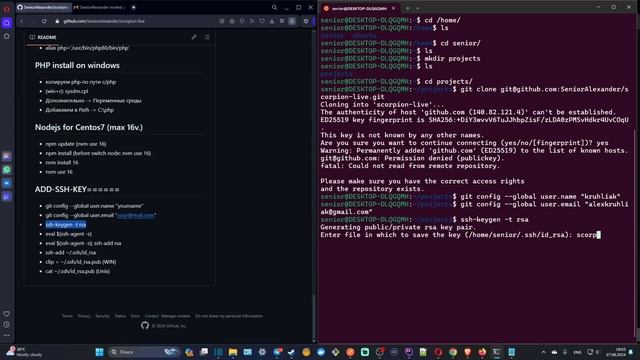Click the Terms footer link
The width and height of the screenshot is (640, 360).
point(67,316)
